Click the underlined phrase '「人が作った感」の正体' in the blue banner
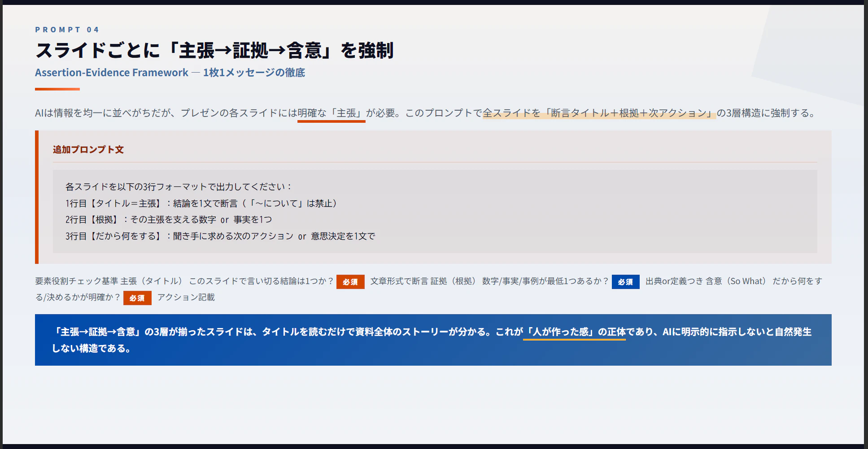The height and width of the screenshot is (449, 868). click(574, 332)
